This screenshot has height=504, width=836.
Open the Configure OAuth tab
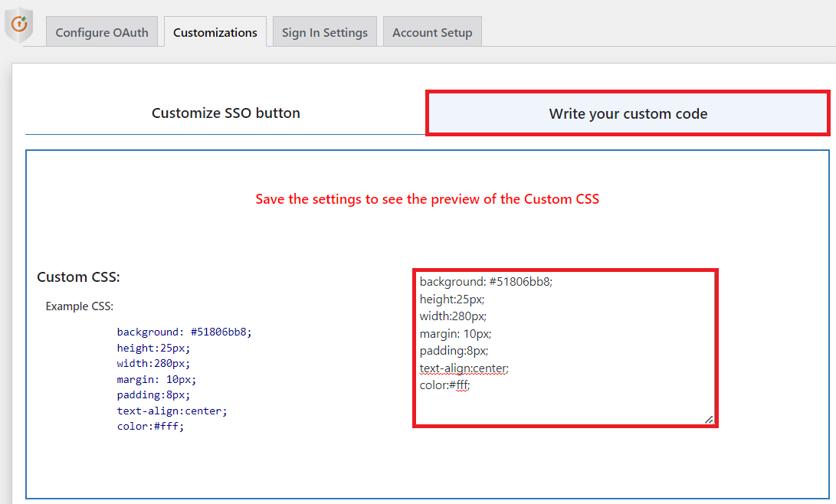click(x=102, y=32)
